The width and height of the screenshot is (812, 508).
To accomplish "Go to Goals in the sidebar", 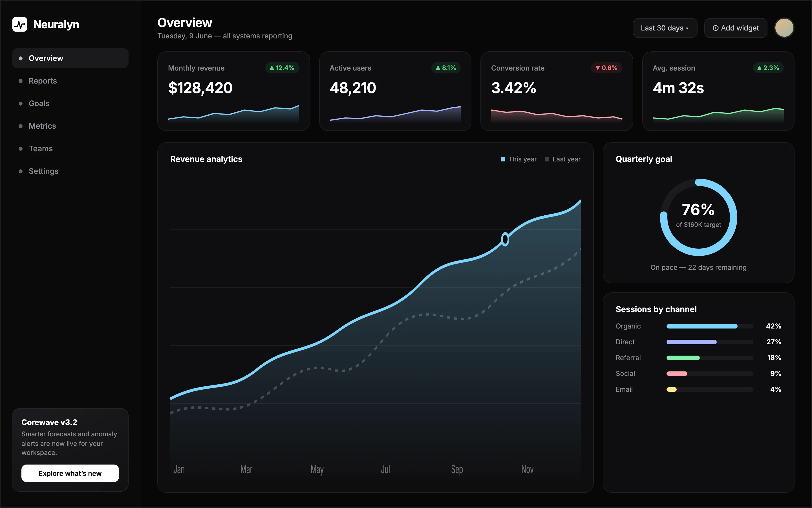I will pyautogui.click(x=70, y=103).
